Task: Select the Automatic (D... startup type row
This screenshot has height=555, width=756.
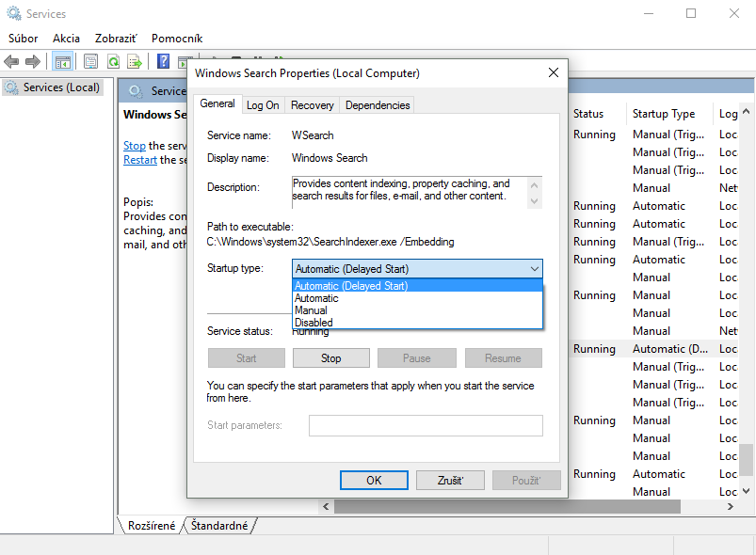Action: [670, 349]
